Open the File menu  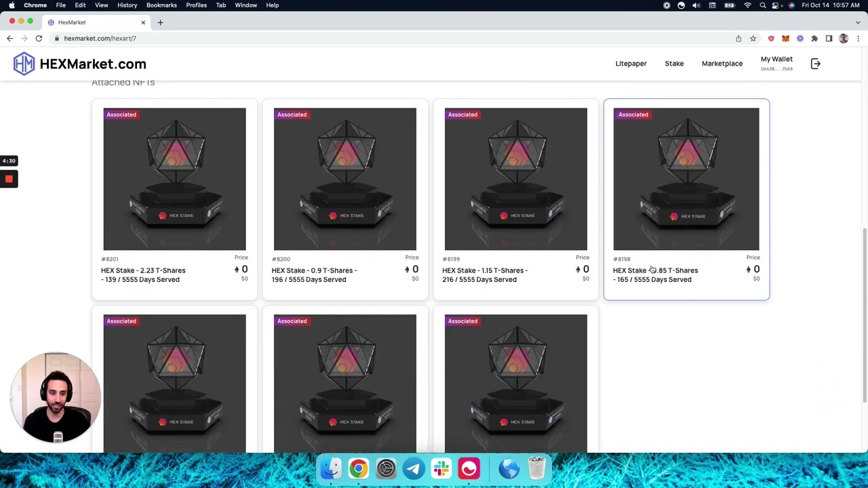click(60, 5)
